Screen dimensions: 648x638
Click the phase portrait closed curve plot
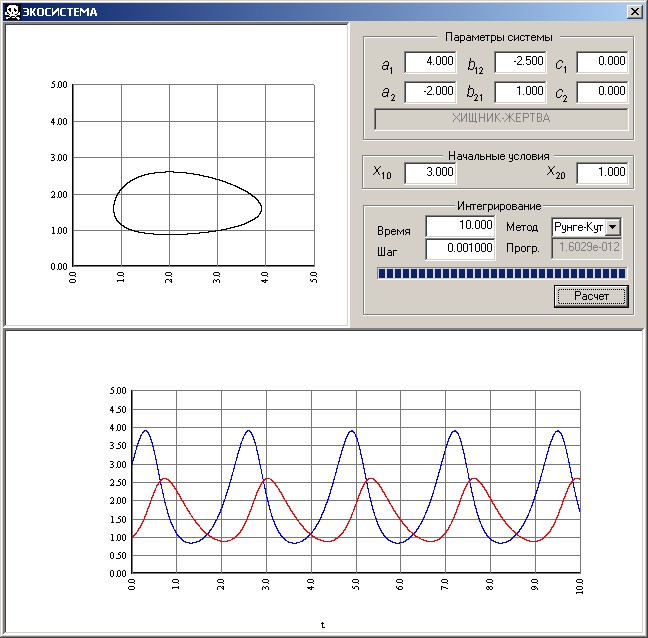(187, 203)
